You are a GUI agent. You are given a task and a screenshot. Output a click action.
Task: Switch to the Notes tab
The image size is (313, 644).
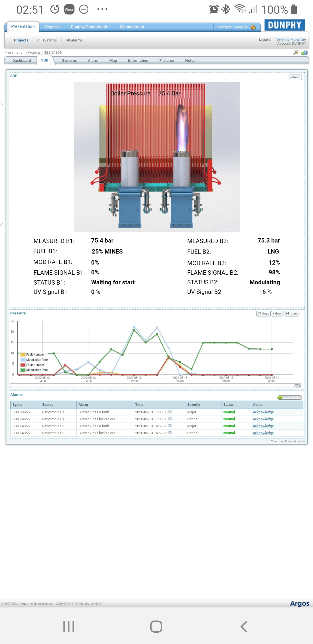click(190, 60)
